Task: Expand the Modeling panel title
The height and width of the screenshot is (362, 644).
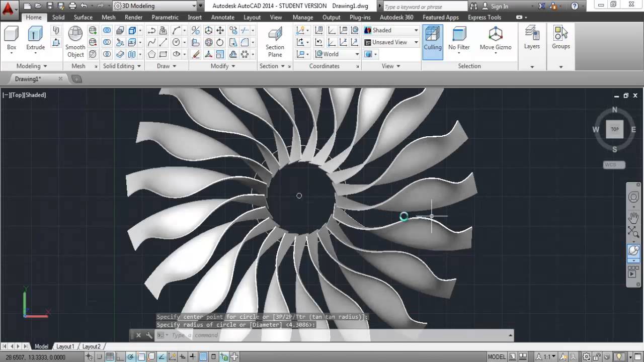Action: coord(32,66)
